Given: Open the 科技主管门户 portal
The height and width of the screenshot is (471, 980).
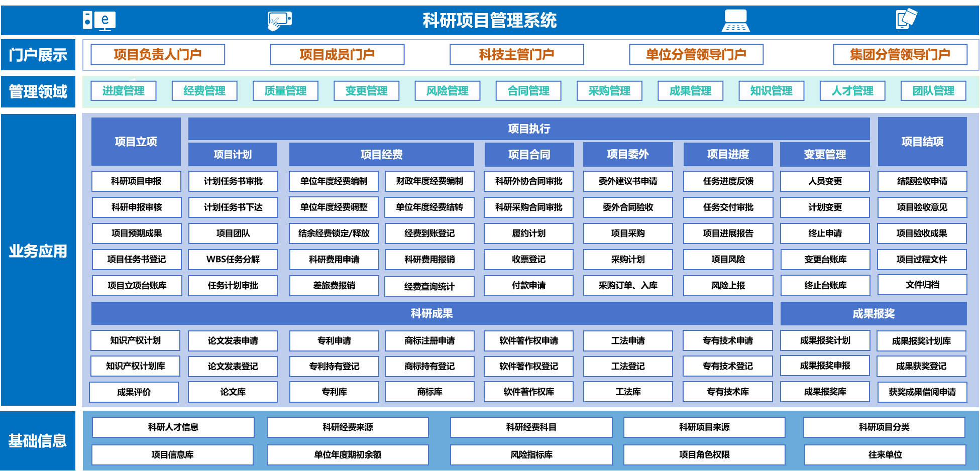Looking at the screenshot, I should [x=517, y=54].
